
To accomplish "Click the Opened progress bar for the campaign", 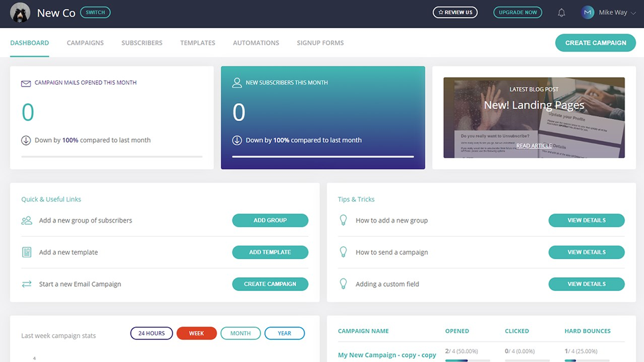I will tap(468, 360).
